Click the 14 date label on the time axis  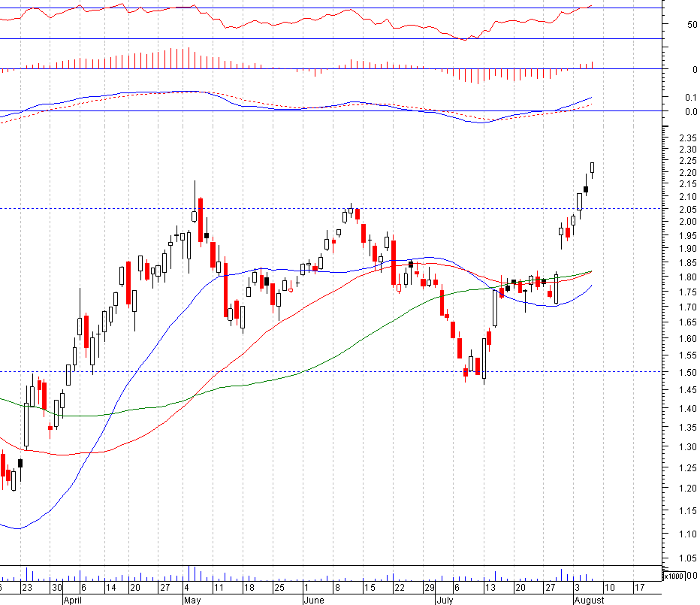[x=110, y=588]
